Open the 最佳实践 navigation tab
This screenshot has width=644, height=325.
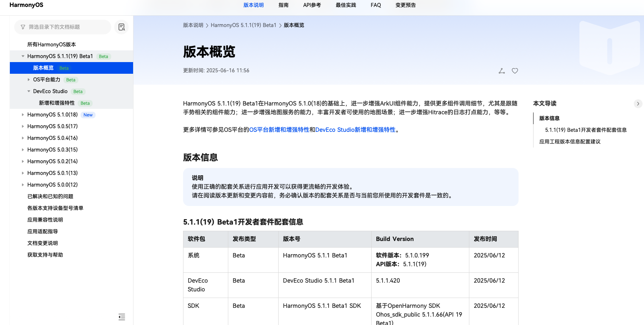(x=346, y=5)
